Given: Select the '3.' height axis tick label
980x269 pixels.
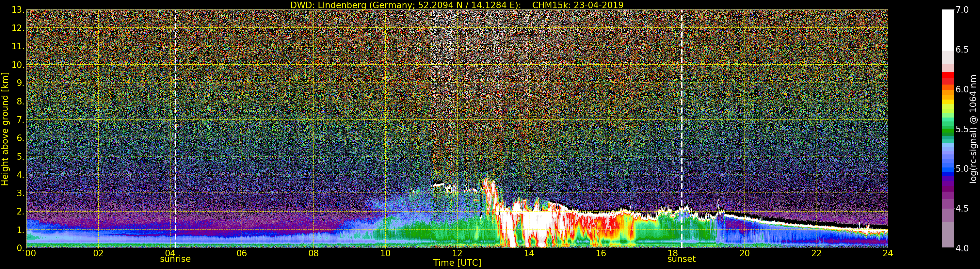Looking at the screenshot, I should (x=21, y=193).
